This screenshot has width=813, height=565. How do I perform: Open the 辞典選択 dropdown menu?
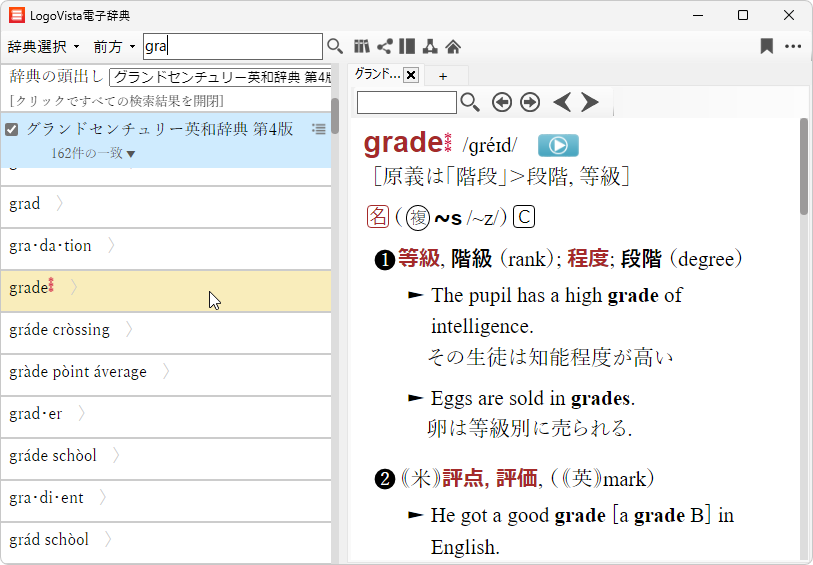pyautogui.click(x=43, y=46)
